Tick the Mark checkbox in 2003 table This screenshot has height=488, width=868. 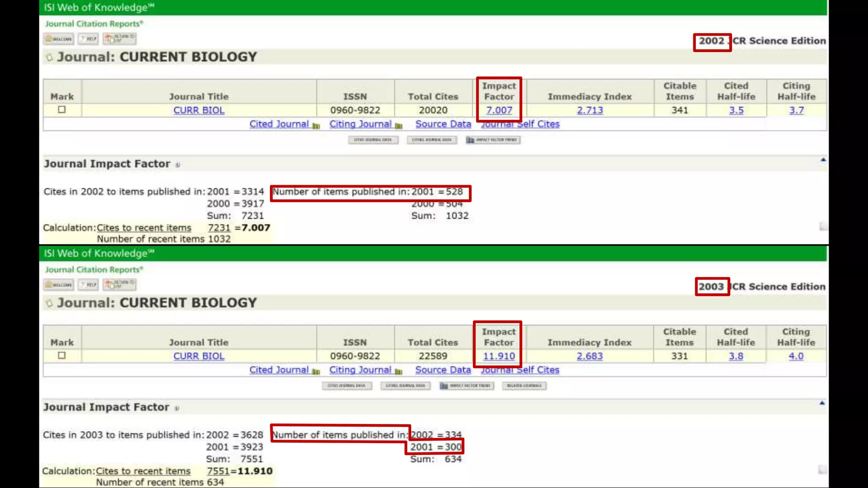click(x=62, y=356)
